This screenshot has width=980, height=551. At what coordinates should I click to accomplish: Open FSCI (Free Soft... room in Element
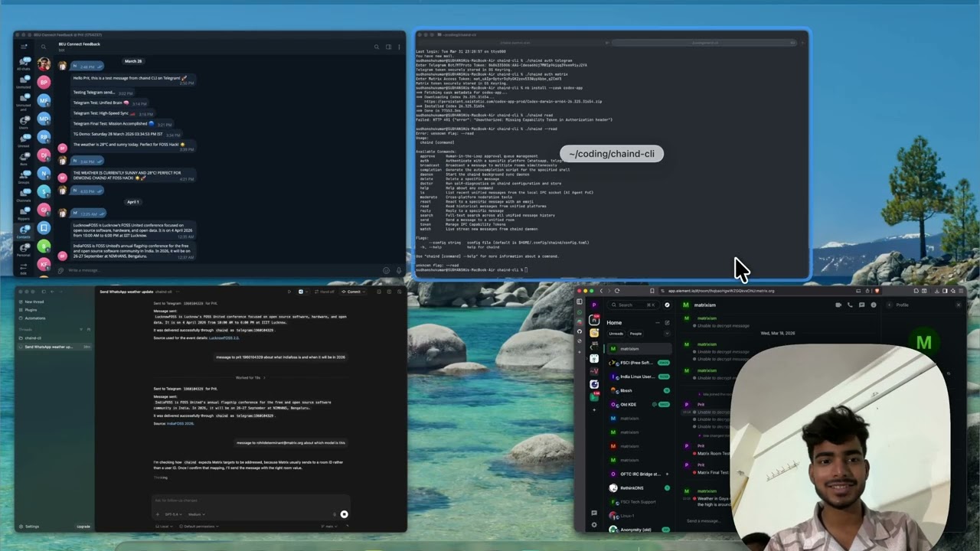[x=639, y=363]
